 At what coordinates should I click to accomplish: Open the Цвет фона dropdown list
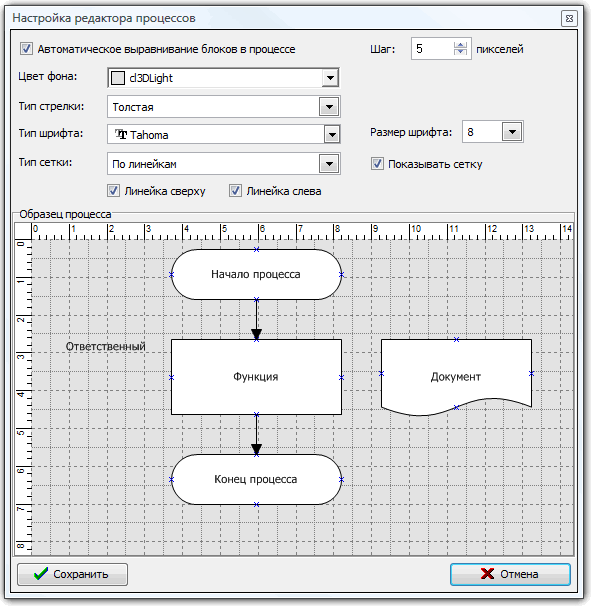tap(330, 78)
